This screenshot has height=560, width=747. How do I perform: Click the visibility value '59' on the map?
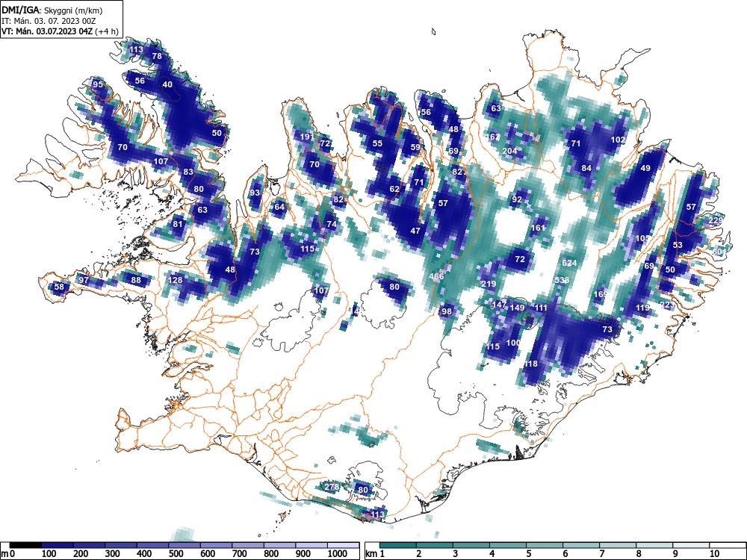415,147
